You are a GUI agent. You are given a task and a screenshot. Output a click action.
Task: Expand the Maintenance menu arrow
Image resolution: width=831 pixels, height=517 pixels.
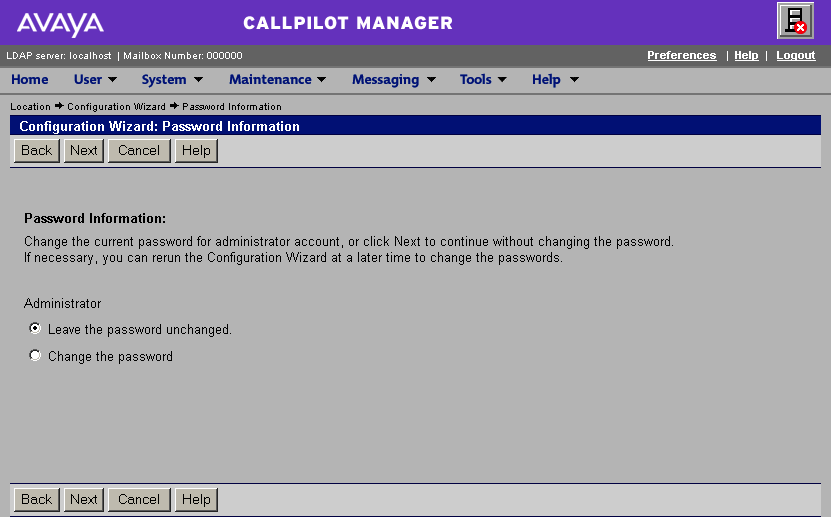point(321,79)
